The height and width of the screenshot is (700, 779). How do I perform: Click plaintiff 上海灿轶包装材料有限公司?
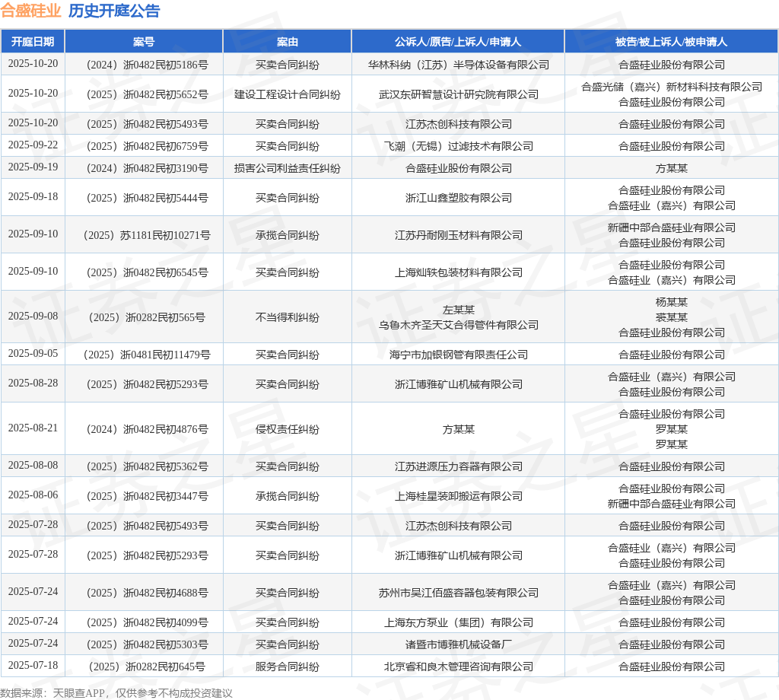(458, 272)
